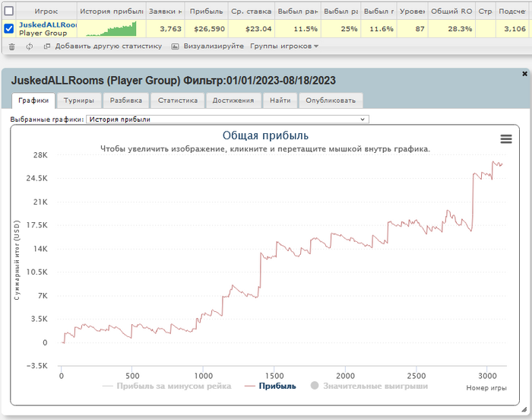Sort by the Уровень column header
Viewport: 532px width, 420px height.
click(412, 11)
